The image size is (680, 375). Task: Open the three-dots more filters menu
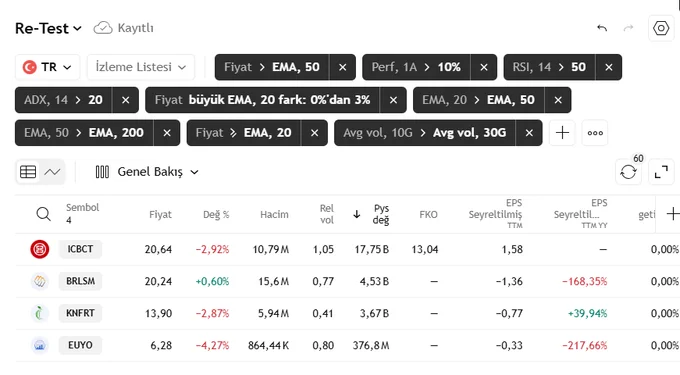595,133
